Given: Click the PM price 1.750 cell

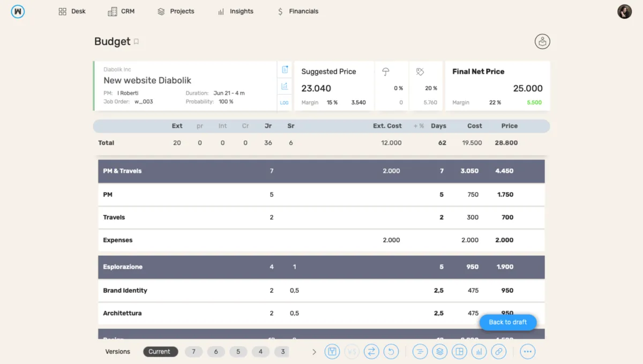Looking at the screenshot, I should 505,195.
